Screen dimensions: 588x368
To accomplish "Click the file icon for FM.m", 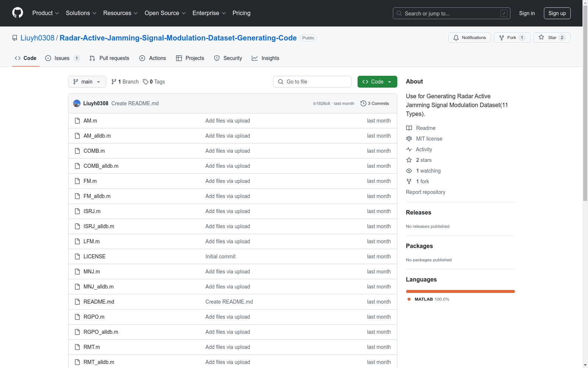I will point(77,181).
